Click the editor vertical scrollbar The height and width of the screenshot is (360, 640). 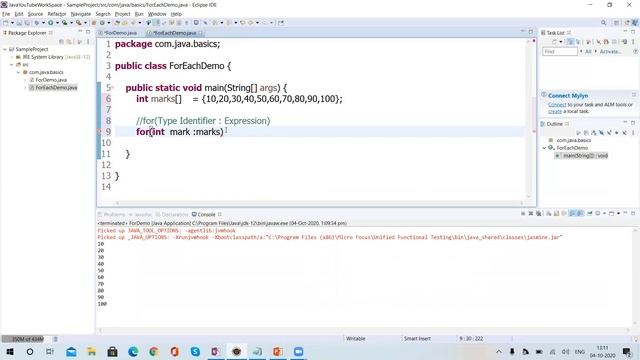click(x=529, y=118)
